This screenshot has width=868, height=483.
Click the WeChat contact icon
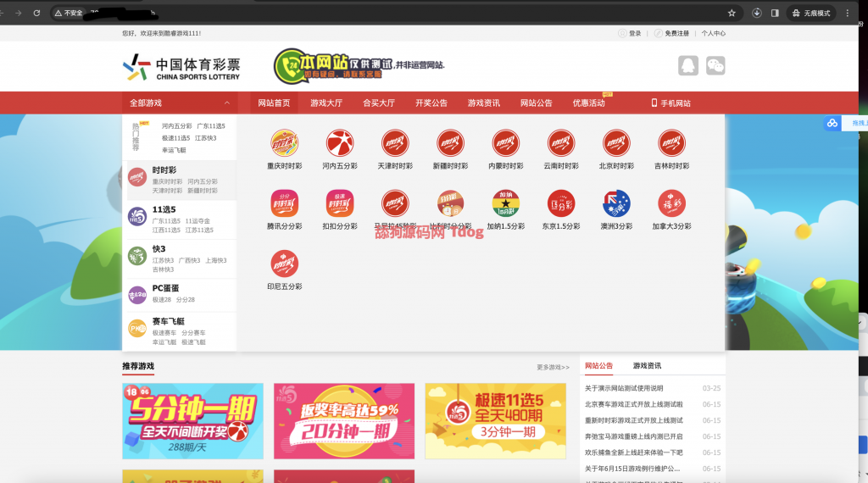point(715,65)
